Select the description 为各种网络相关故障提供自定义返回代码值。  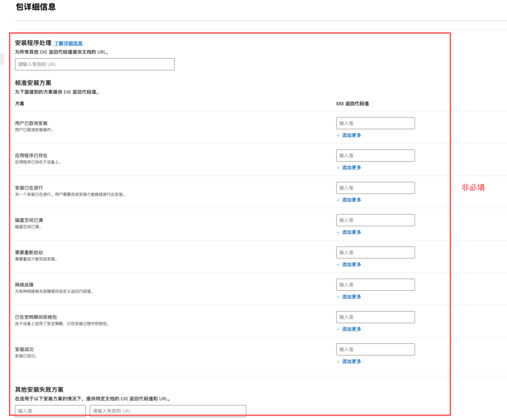pos(54,292)
